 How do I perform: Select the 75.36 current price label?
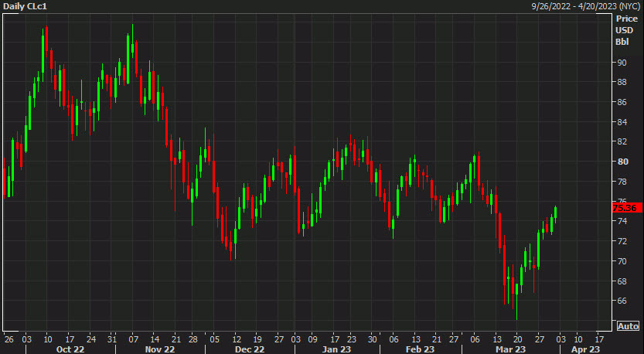click(x=627, y=208)
